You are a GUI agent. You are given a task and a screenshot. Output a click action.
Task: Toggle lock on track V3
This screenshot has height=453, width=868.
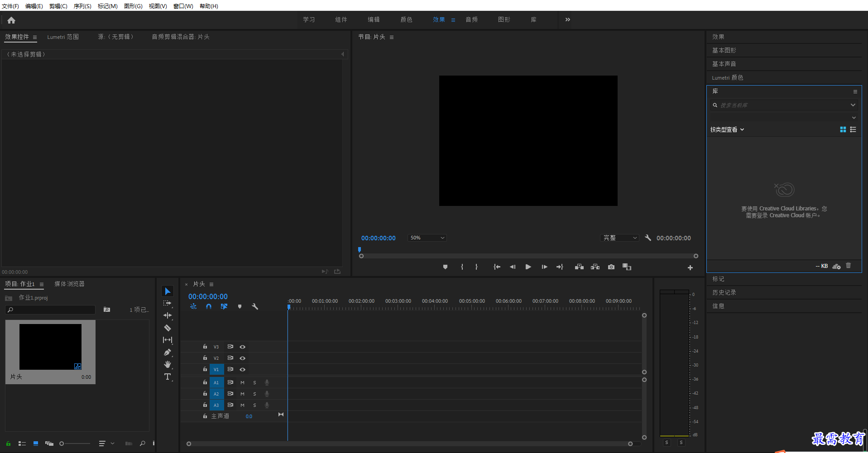click(205, 347)
